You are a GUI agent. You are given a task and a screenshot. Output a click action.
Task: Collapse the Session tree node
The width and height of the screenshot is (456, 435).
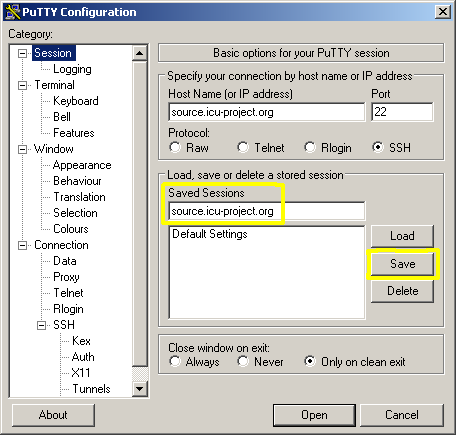tap(22, 53)
